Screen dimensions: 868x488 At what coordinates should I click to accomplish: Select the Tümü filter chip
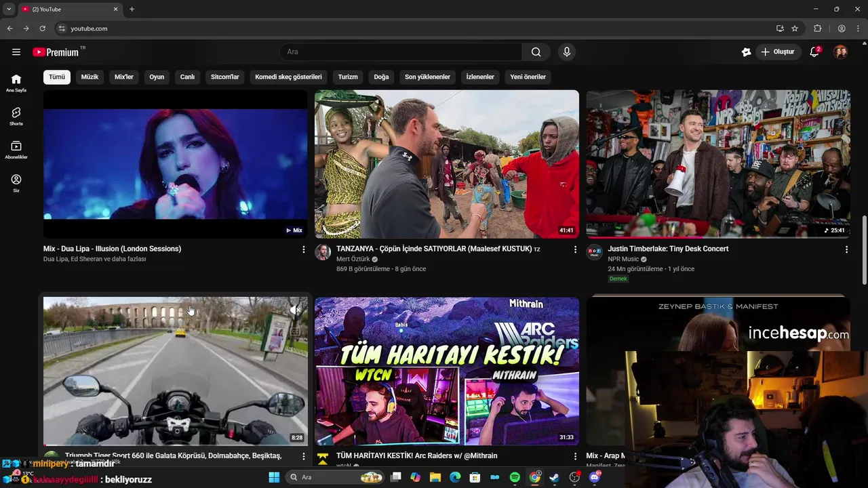[x=57, y=77]
